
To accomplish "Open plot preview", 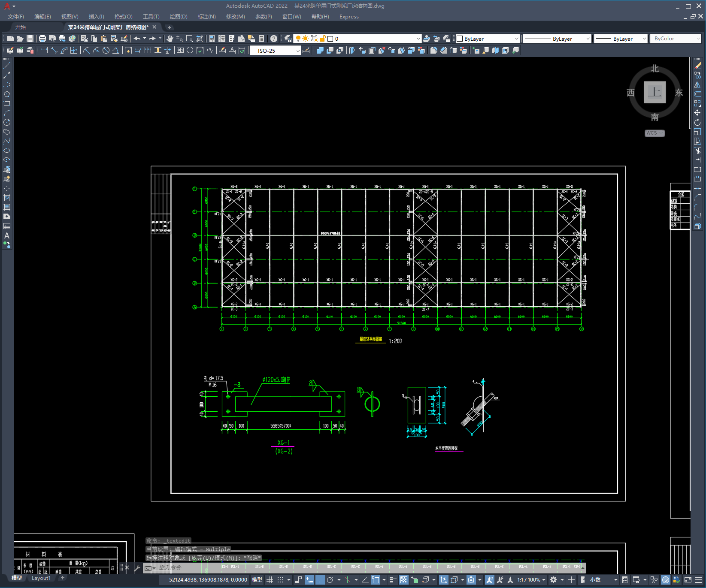I will (52, 39).
